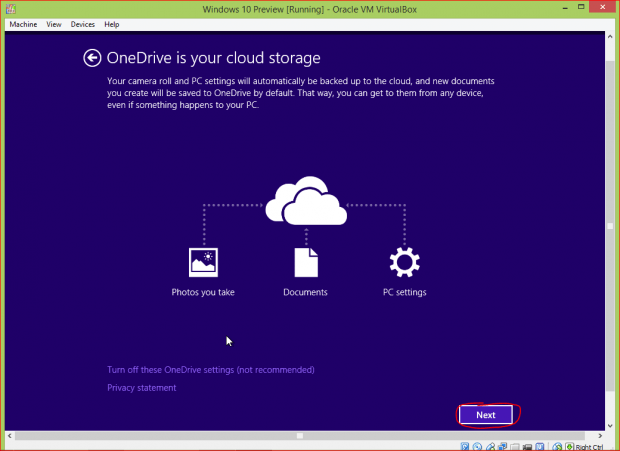Click the vertical scrollbar up arrow
Image resolution: width=620 pixels, height=451 pixels.
tap(610, 36)
